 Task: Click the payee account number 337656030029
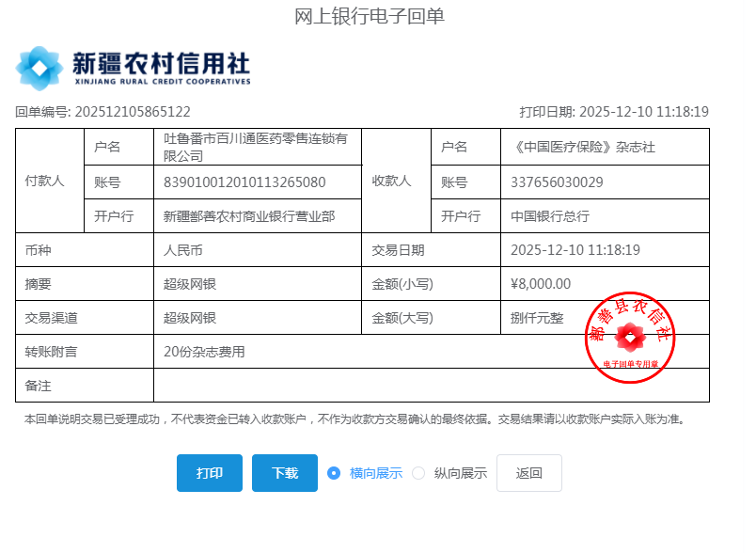(x=557, y=182)
